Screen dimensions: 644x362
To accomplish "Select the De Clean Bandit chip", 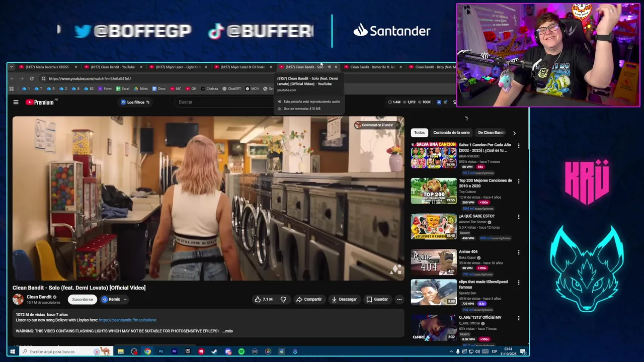I will (x=491, y=133).
